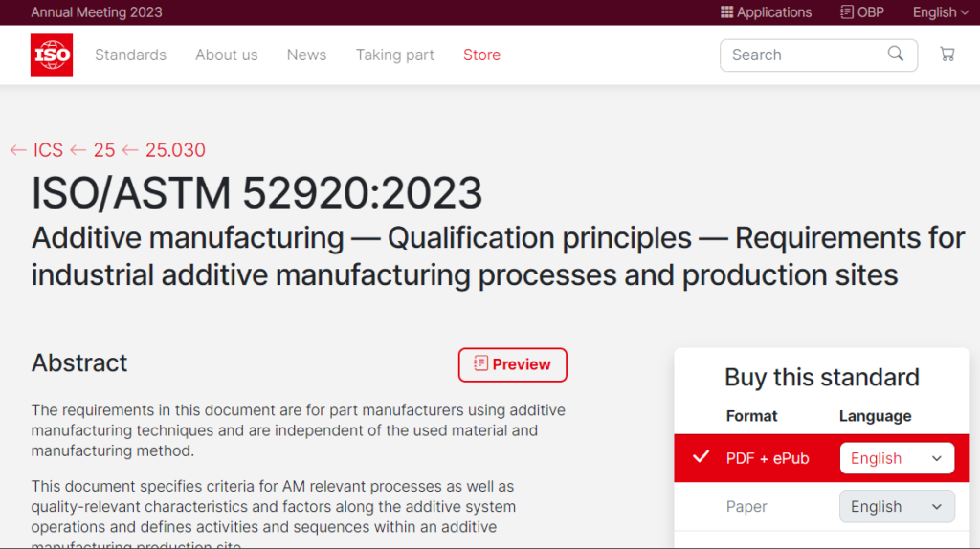
Task: Open the OBP document icon
Action: (x=846, y=11)
